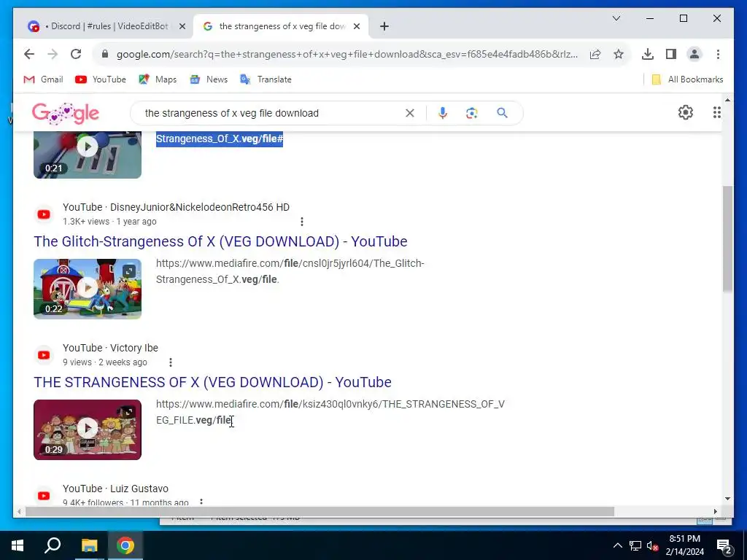Submit search with magnifier icon
This screenshot has width=747, height=560.
click(502, 113)
